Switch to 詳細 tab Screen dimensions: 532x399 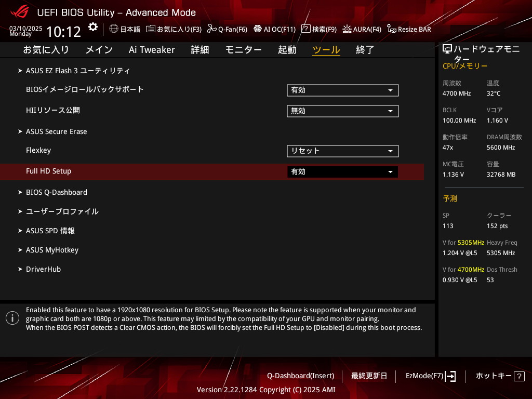tap(200, 50)
